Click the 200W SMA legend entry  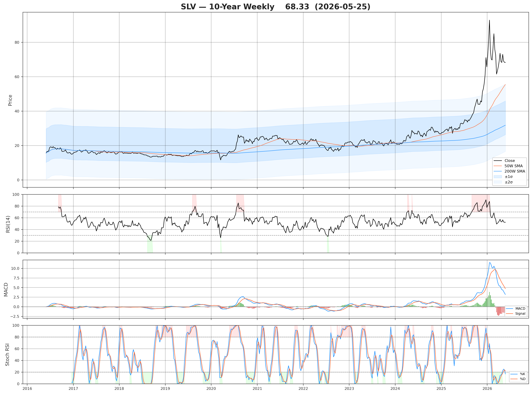[x=509, y=171]
